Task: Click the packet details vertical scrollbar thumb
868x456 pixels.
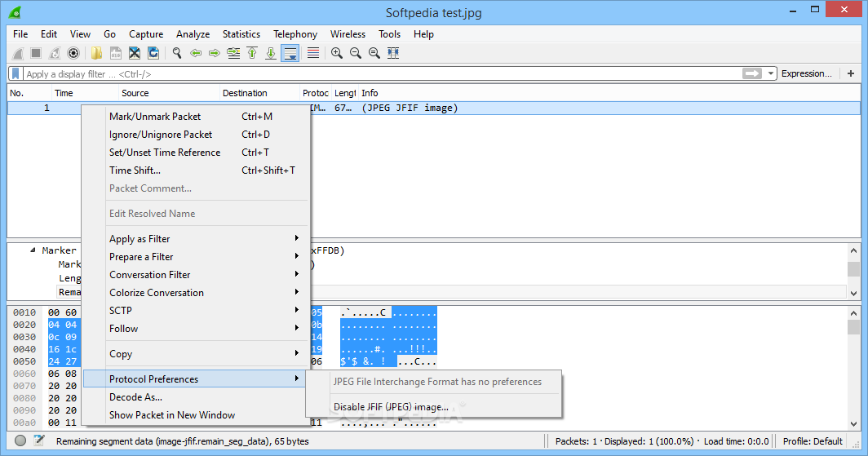Action: [x=853, y=269]
